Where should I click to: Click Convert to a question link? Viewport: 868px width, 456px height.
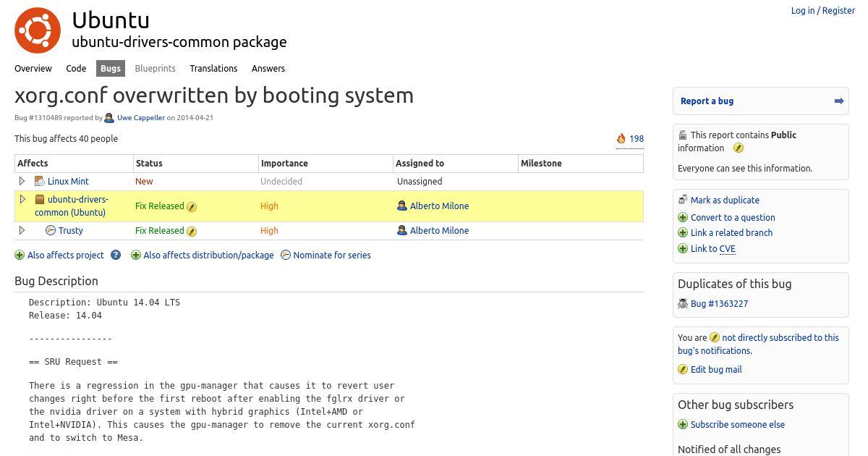pos(733,217)
